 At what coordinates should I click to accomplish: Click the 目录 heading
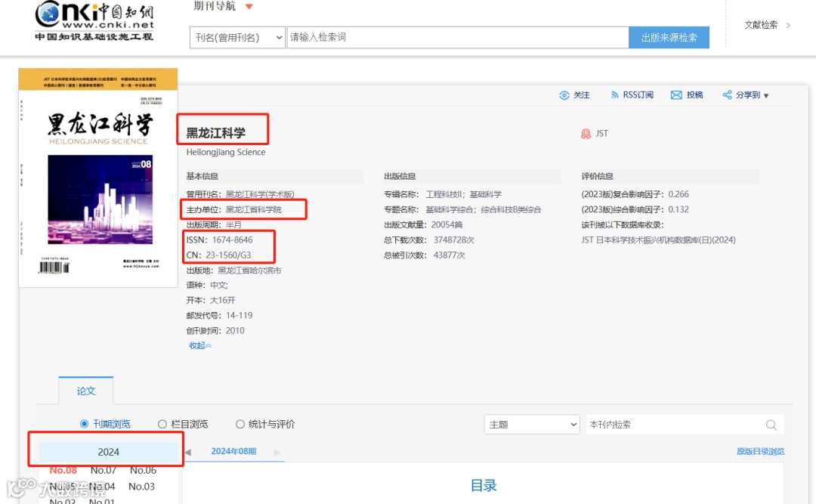(484, 485)
